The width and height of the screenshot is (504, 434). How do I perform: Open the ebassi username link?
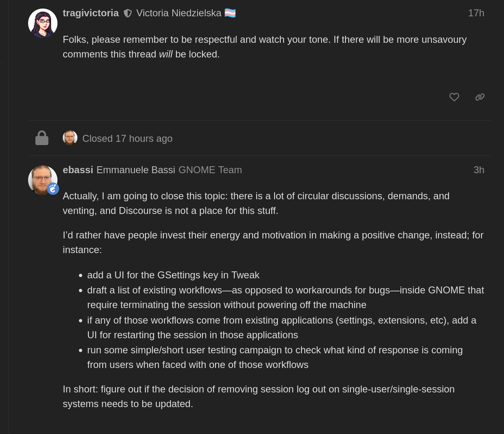(x=78, y=170)
